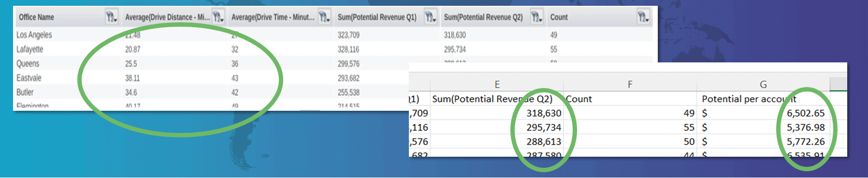Image resolution: width=868 pixels, height=178 pixels.
Task: Select spreadsheet cell 55 in column F
Action: tap(630, 127)
